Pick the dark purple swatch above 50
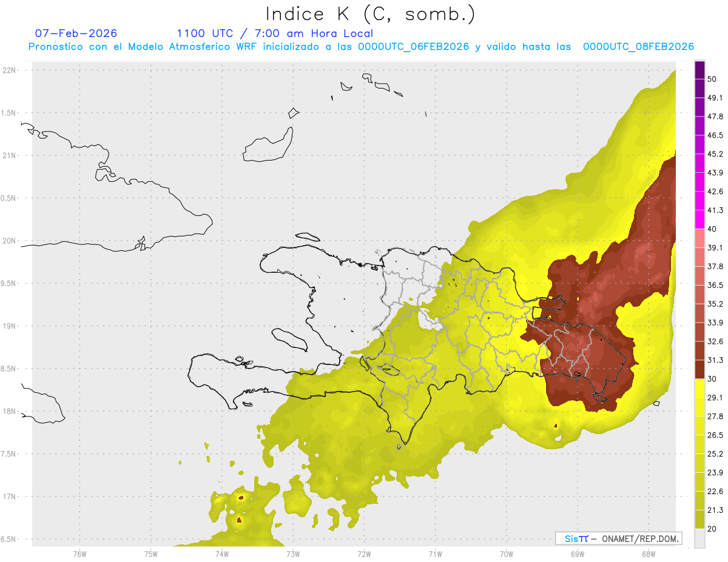 [x=699, y=69]
